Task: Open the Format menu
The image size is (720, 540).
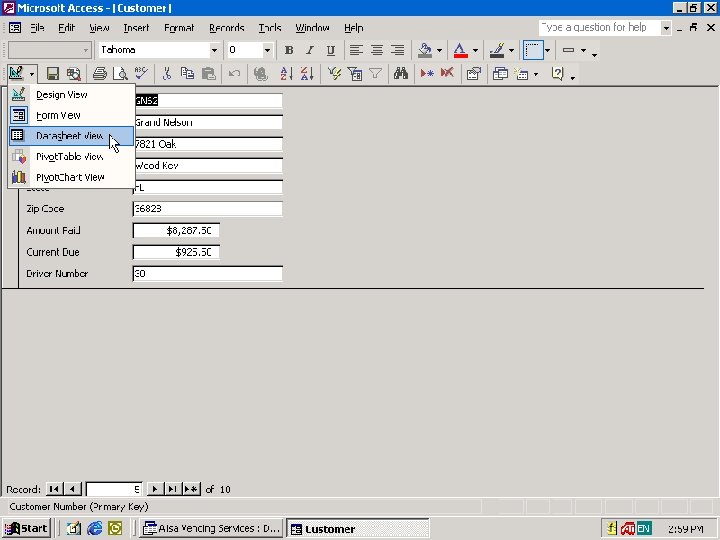Action: 179,28
